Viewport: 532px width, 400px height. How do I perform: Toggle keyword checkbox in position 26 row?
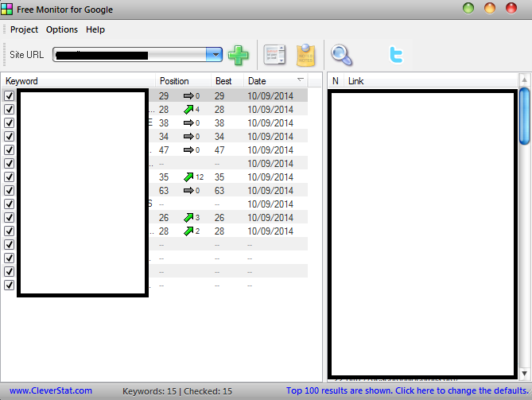click(10, 217)
